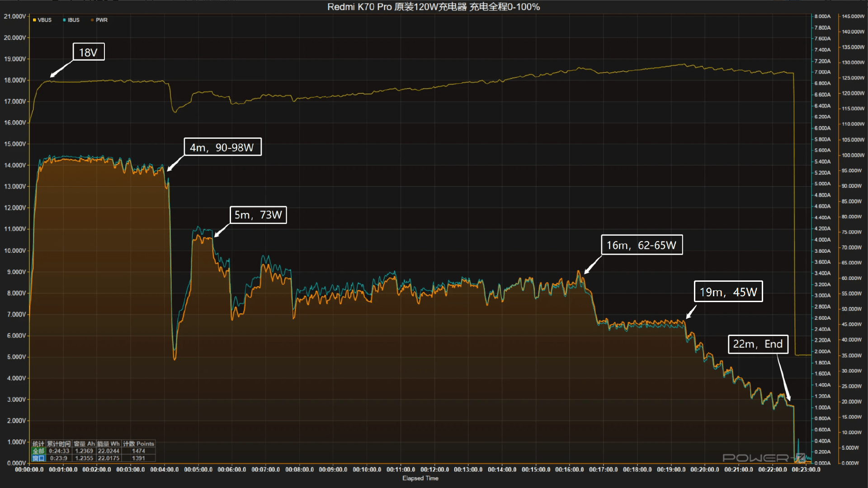Click the "22m, End" annotation label
The width and height of the screenshot is (868, 488).
point(758,344)
